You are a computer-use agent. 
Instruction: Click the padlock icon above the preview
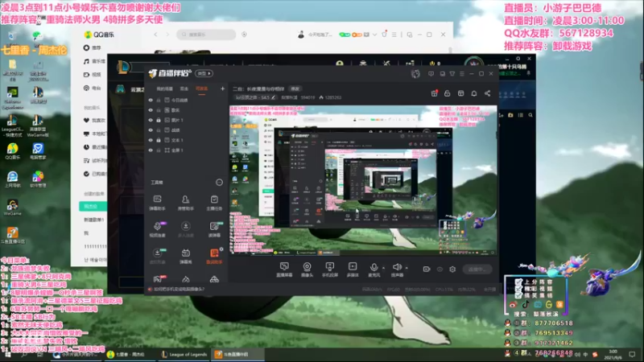click(x=448, y=93)
